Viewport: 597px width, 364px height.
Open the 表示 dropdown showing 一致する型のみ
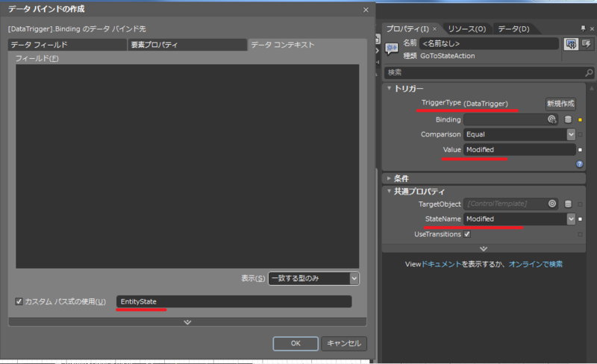[313, 278]
